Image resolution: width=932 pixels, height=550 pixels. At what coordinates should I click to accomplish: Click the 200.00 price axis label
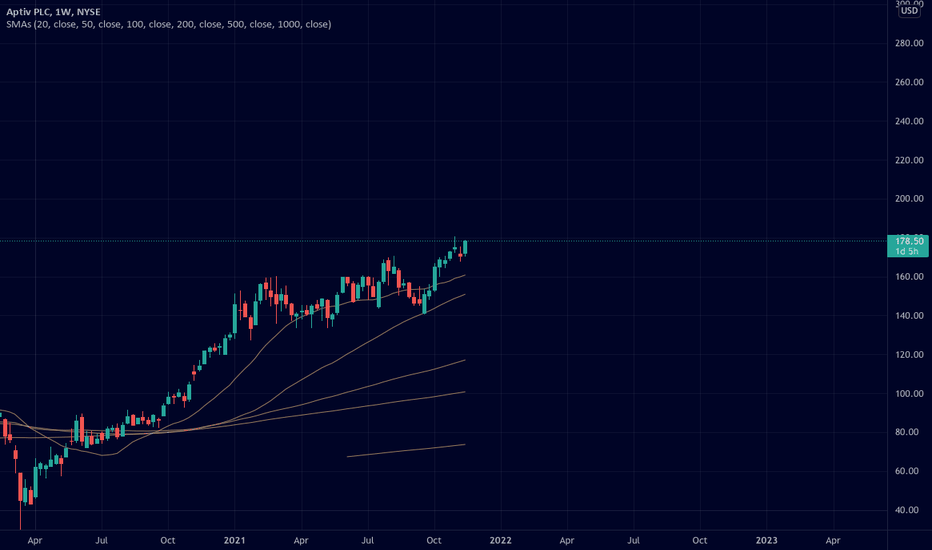click(909, 199)
